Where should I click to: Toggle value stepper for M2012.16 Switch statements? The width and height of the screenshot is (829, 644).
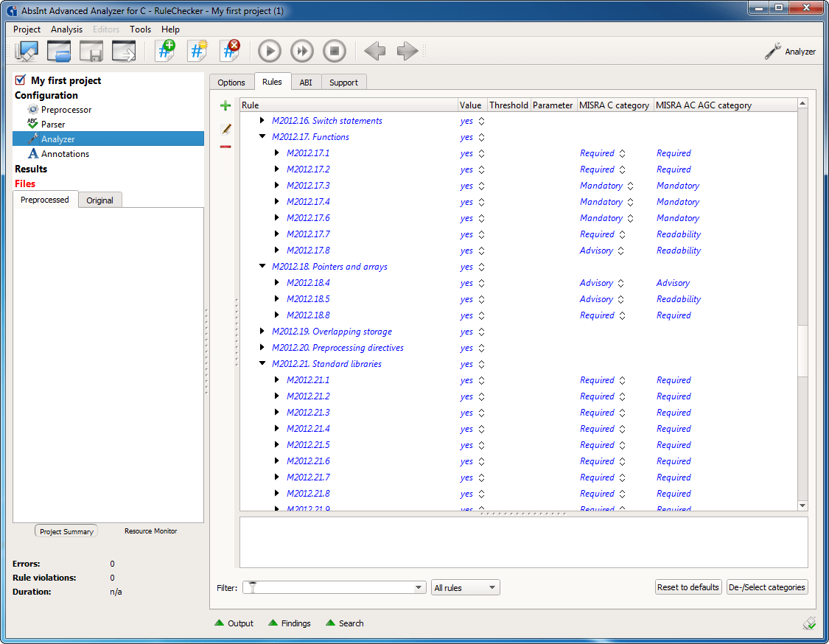tap(481, 121)
